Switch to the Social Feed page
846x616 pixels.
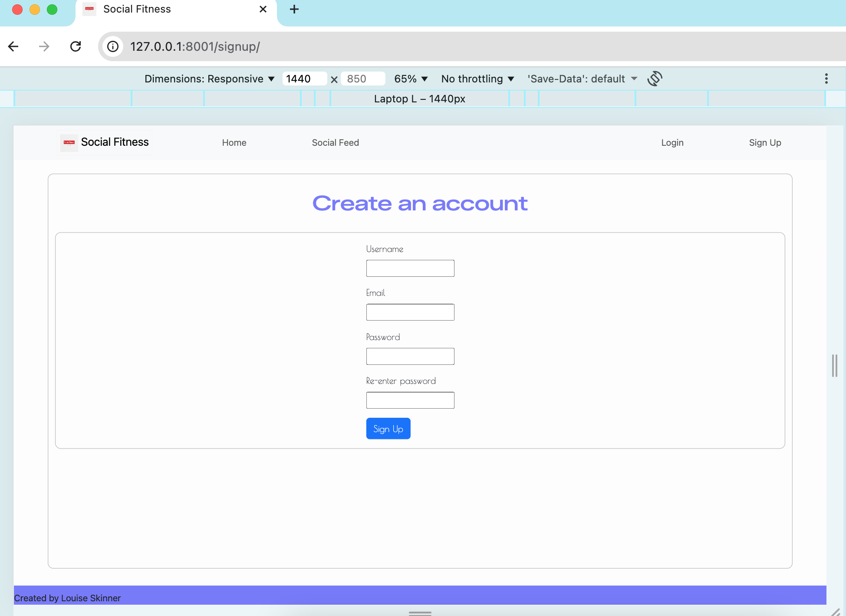[335, 142]
